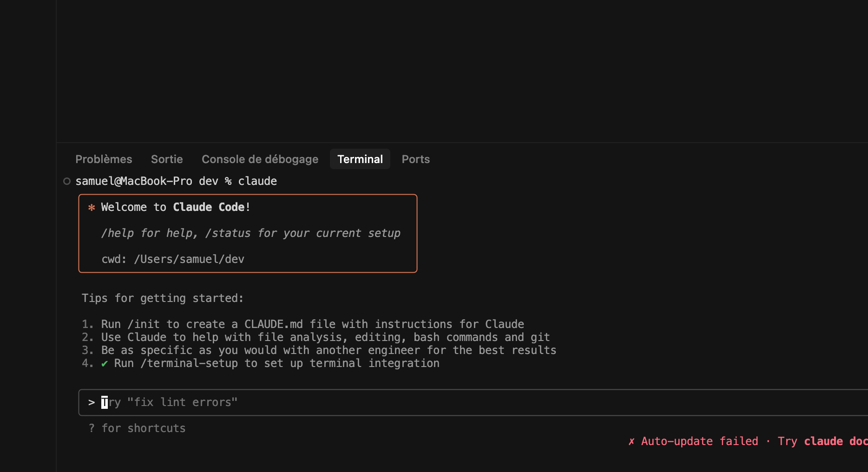Show the Ports tab

(x=416, y=159)
